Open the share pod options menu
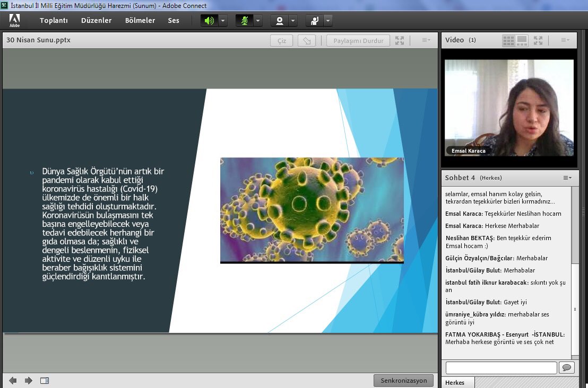 (x=426, y=40)
